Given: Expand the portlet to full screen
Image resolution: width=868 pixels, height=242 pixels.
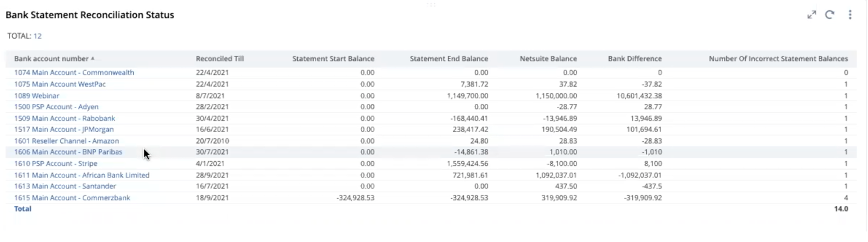Looking at the screenshot, I should tap(811, 15).
